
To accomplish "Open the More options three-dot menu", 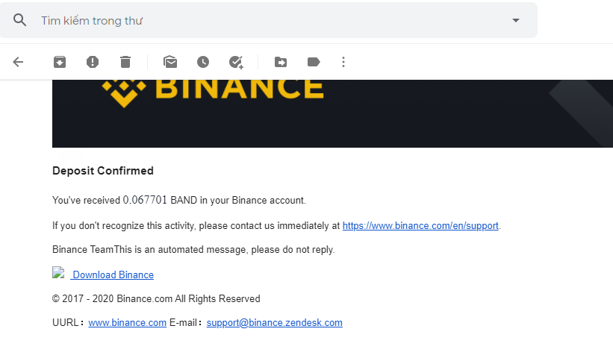I will point(343,62).
